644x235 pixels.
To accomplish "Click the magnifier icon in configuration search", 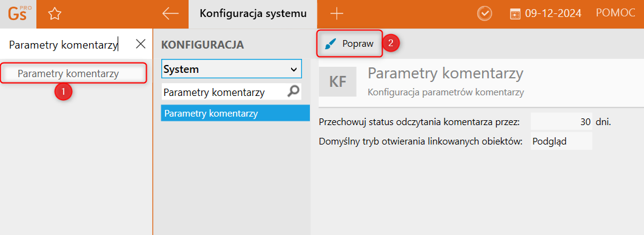I will click(x=293, y=92).
